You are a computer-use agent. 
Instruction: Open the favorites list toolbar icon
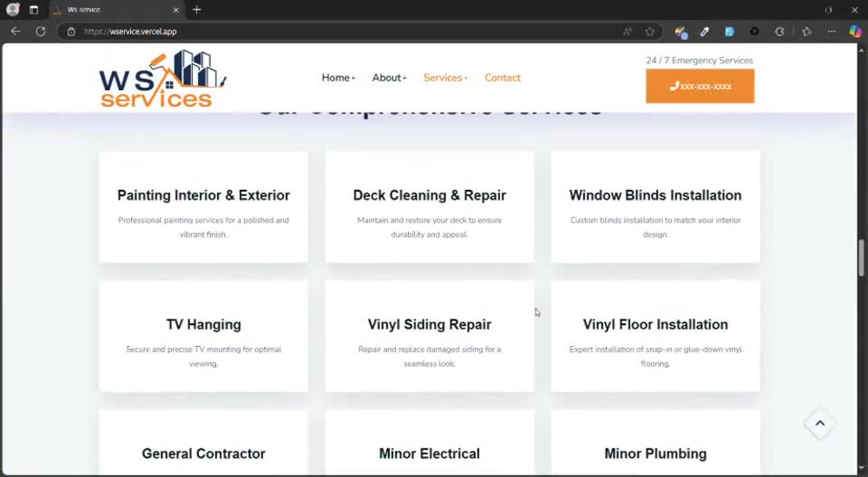pos(806,31)
